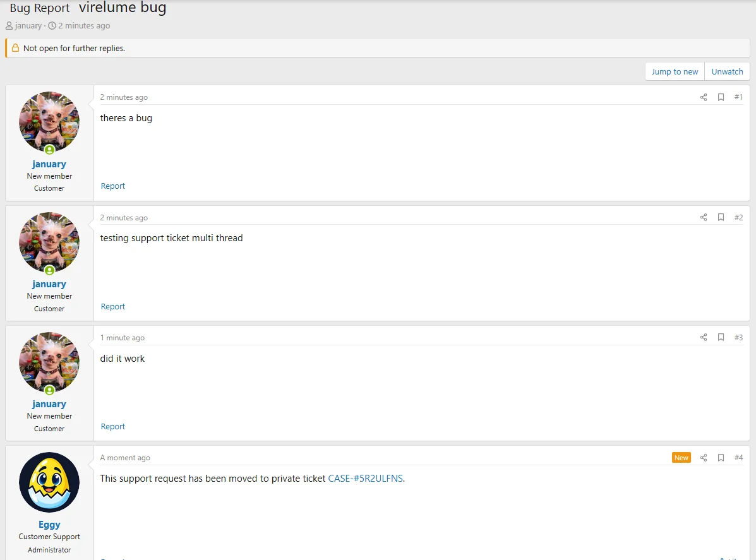The image size is (756, 560).
Task: Share post #2 via share icon
Action: (704, 217)
